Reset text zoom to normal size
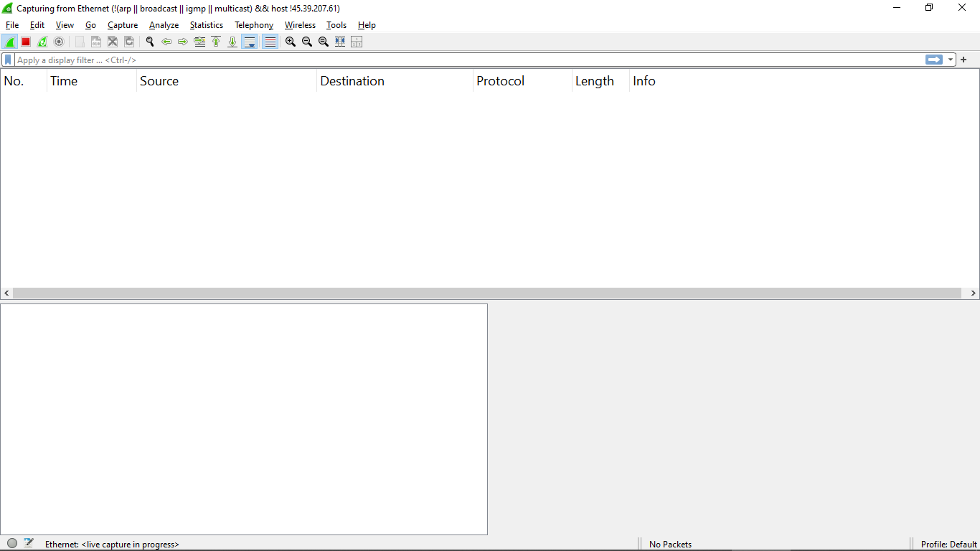 tap(324, 42)
